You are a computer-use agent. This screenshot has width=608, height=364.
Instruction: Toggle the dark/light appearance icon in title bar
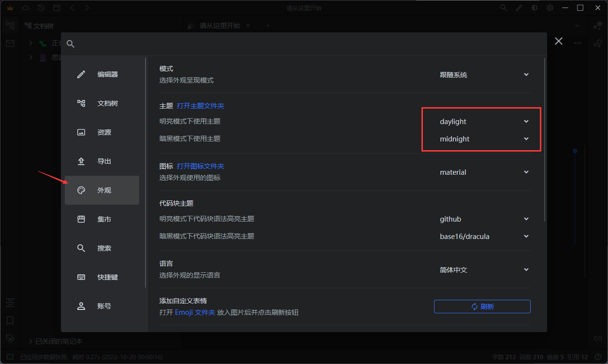[x=535, y=8]
